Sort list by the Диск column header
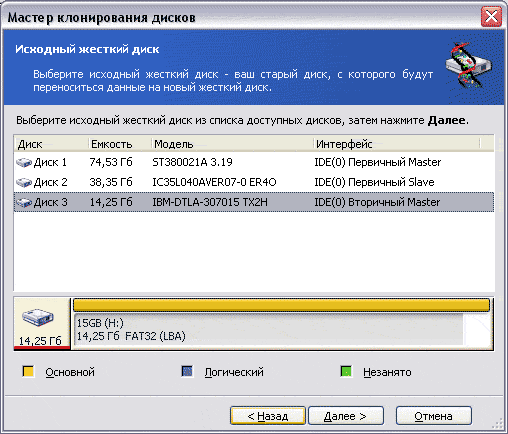Image resolution: width=508 pixels, height=434 pixels. 51,144
